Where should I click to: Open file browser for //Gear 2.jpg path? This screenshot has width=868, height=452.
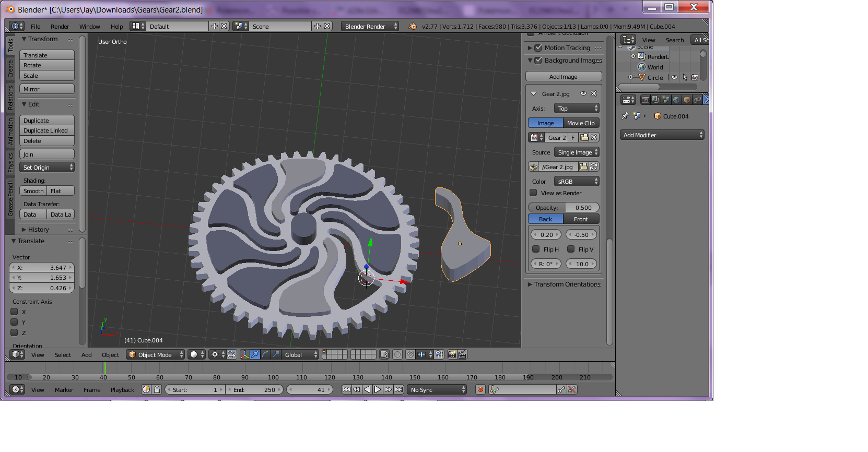[583, 166]
